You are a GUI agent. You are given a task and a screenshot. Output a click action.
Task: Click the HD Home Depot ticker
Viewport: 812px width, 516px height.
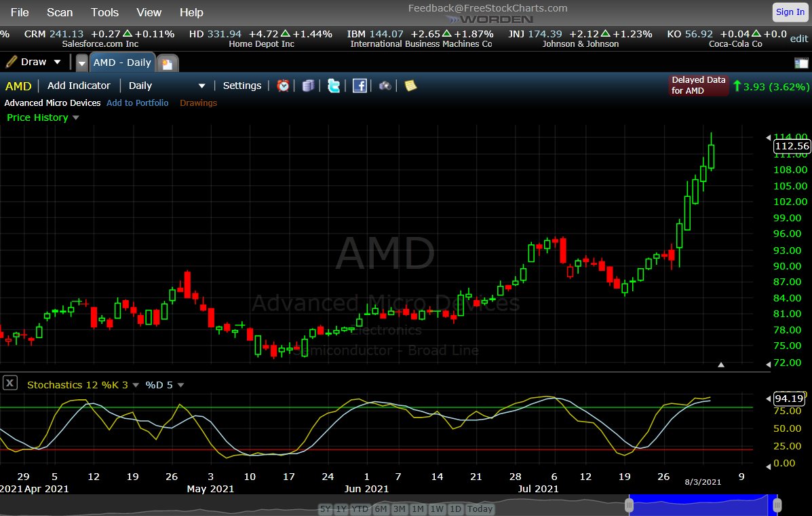260,39
